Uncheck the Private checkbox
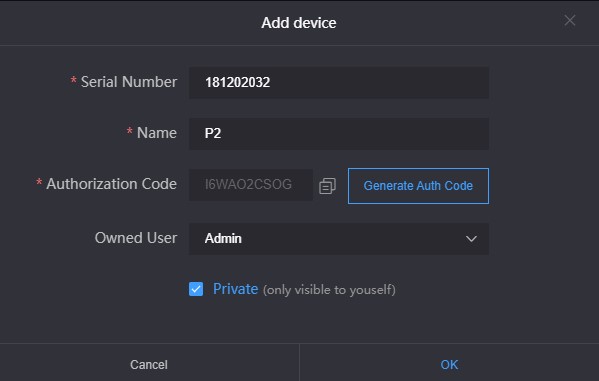The height and width of the screenshot is (381, 599). tap(196, 289)
